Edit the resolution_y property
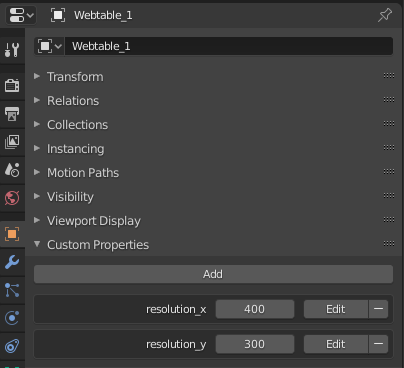 tap(336, 344)
